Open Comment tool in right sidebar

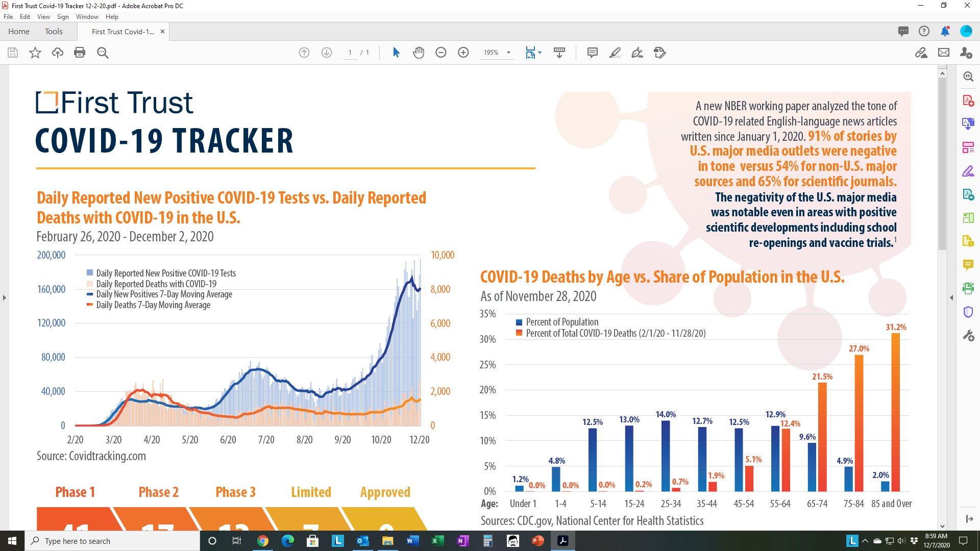(968, 264)
